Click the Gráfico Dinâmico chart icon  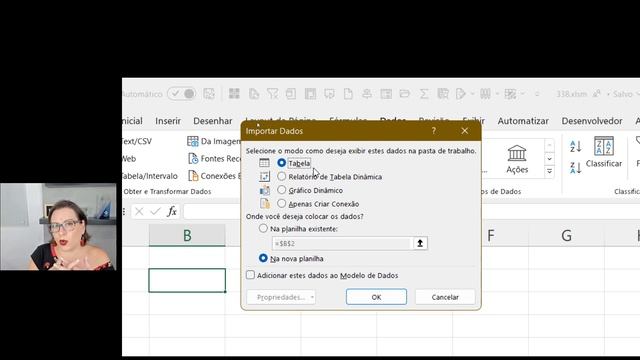point(264,190)
